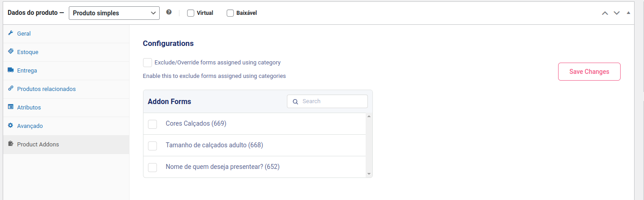Click the Atributos table icon

click(11, 107)
